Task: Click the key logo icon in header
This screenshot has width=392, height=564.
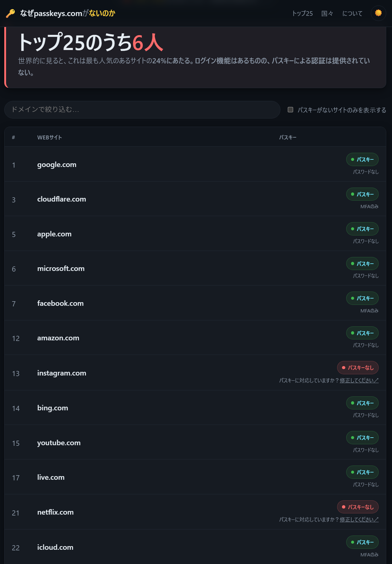Action: 10,13
